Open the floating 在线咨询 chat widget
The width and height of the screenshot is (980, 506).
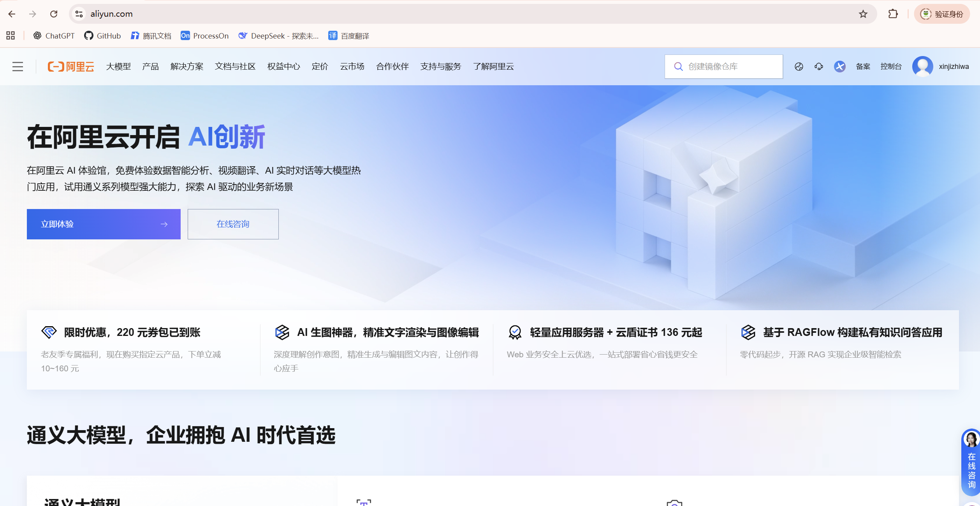pos(971,462)
